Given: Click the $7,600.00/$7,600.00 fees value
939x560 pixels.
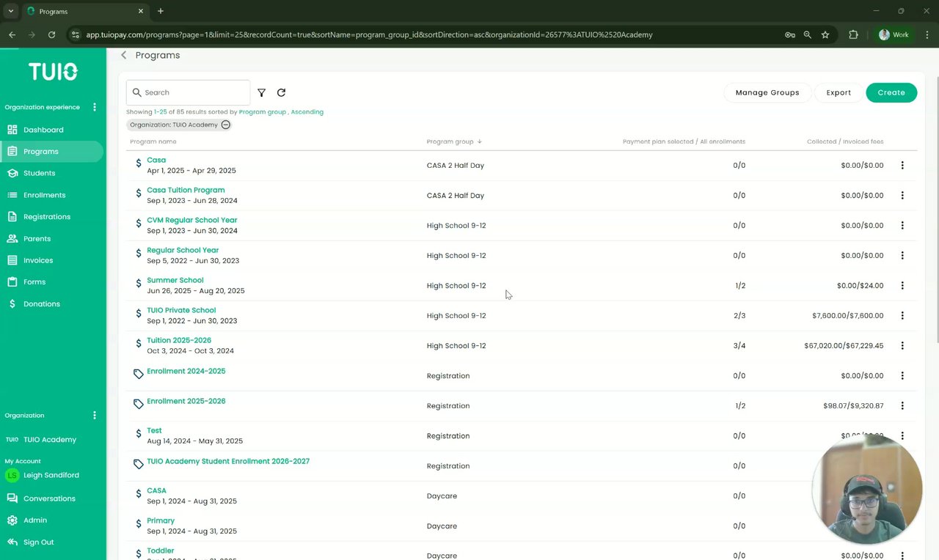Looking at the screenshot, I should (848, 316).
